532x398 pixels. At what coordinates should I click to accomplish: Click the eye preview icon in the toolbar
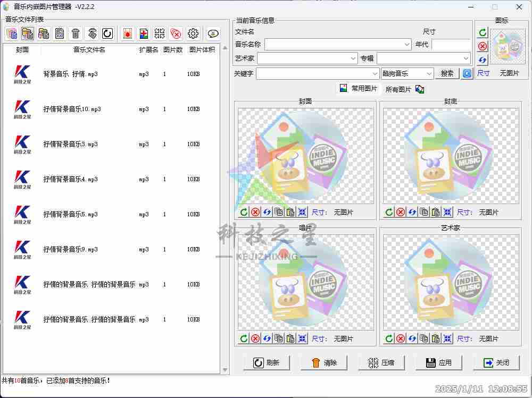[212, 33]
